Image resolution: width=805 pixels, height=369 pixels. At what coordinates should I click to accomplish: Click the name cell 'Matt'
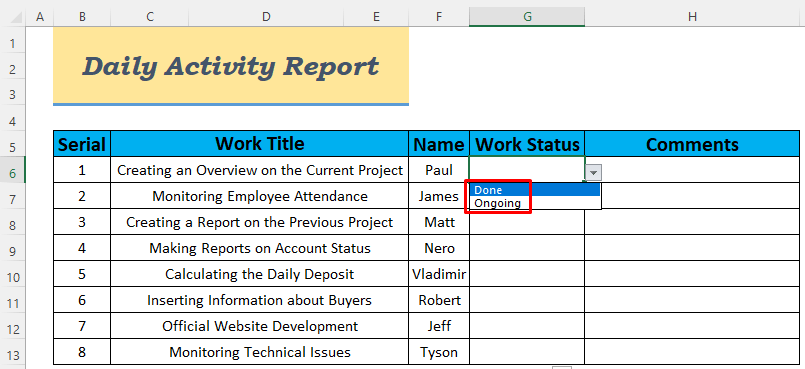(439, 222)
